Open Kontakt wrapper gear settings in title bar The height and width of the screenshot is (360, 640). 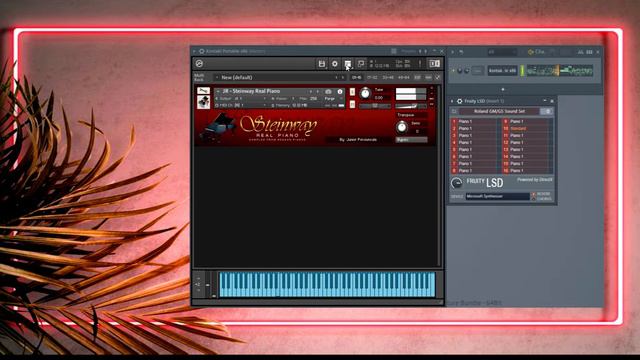coord(202,51)
